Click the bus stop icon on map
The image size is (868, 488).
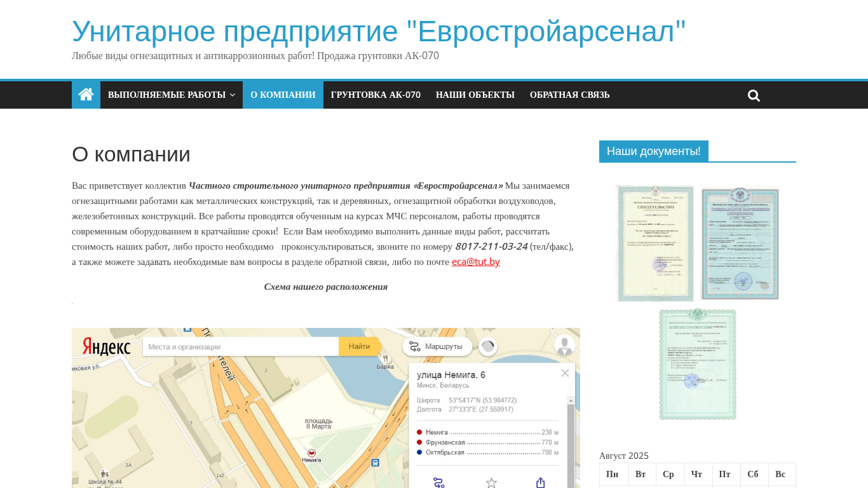tap(375, 463)
